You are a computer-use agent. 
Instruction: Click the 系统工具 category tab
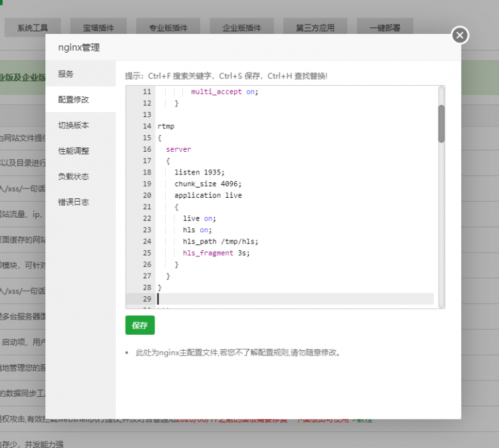click(33, 28)
